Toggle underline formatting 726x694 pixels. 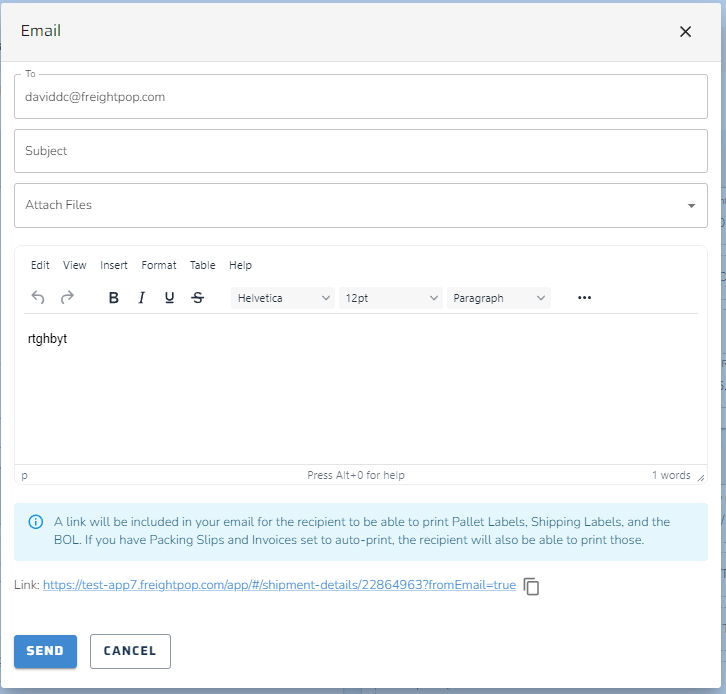pyautogui.click(x=169, y=297)
